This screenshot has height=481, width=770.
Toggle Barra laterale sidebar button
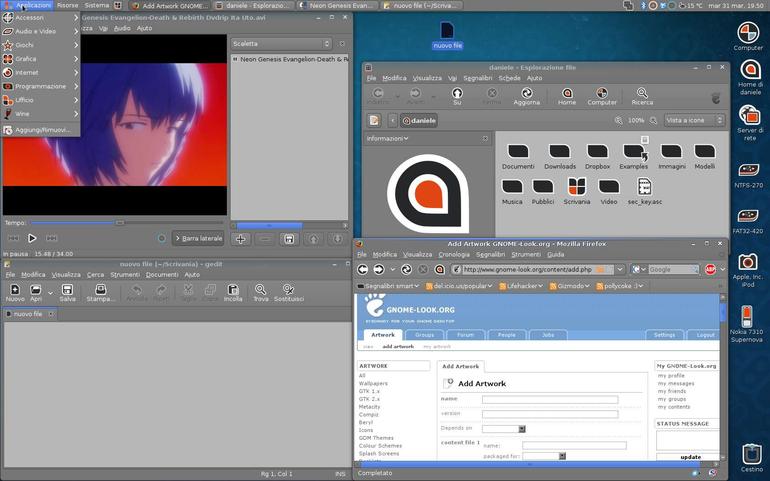[x=198, y=238]
